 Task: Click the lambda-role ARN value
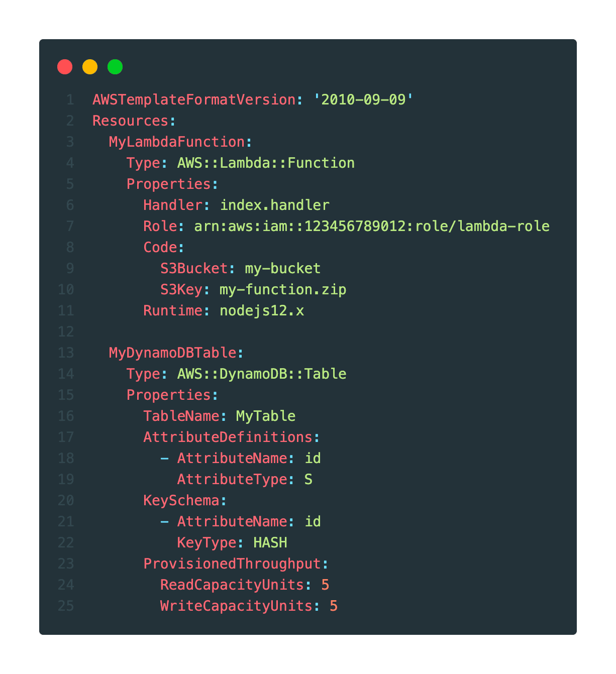[372, 226]
